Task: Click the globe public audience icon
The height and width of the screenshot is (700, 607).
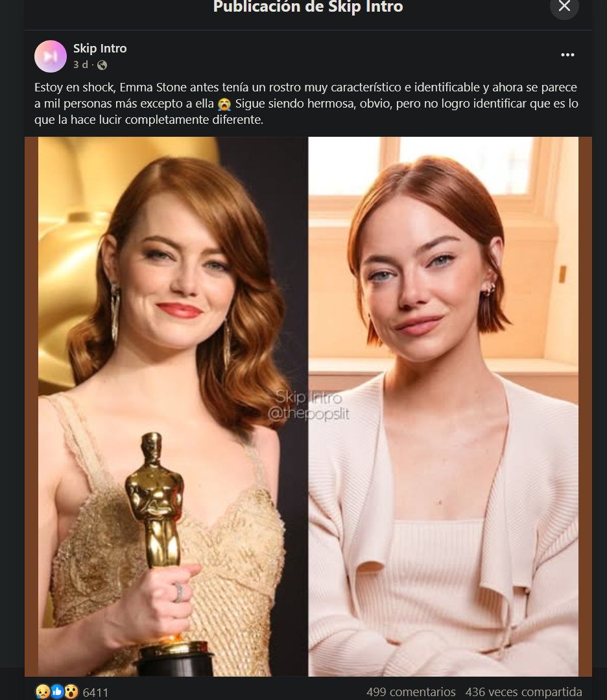Action: tap(102, 65)
